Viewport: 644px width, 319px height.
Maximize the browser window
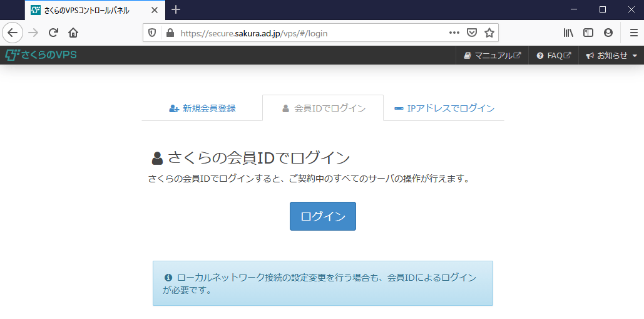[603, 9]
